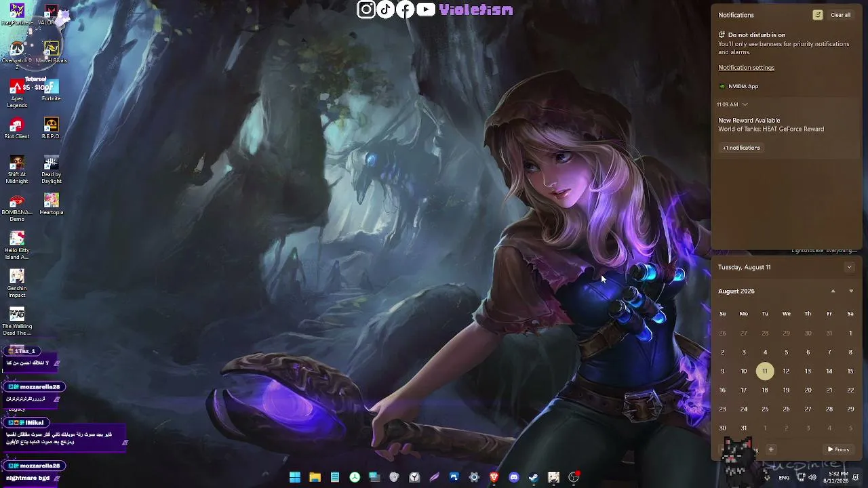Open Notification settings link

click(746, 68)
